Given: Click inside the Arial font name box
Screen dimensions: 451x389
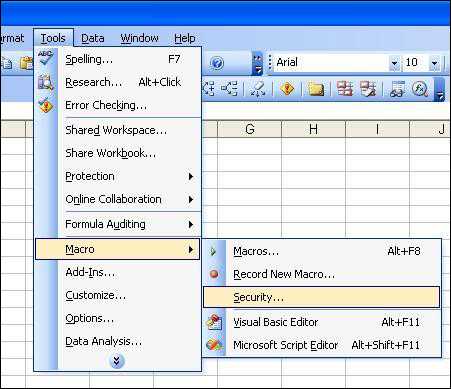Looking at the screenshot, I should pos(332,62).
